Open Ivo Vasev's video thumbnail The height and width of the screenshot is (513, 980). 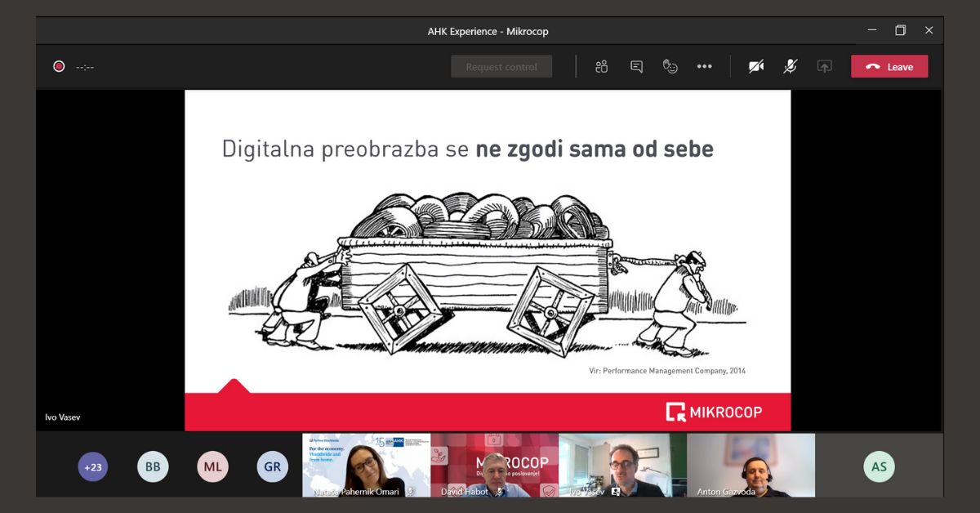[623, 466]
